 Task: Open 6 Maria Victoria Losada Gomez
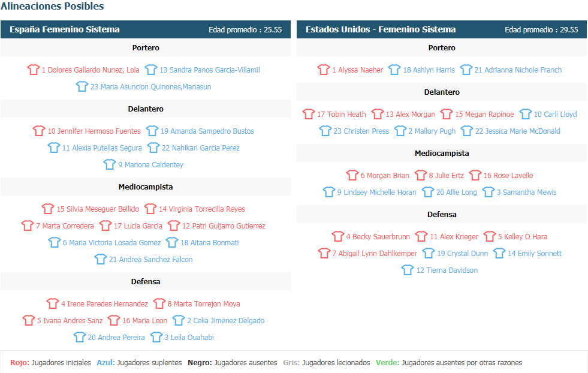[x=111, y=243]
